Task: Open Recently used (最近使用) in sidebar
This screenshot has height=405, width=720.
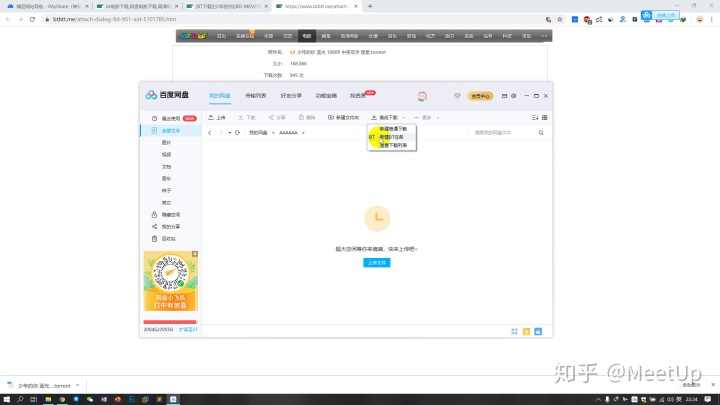Action: pyautogui.click(x=171, y=118)
